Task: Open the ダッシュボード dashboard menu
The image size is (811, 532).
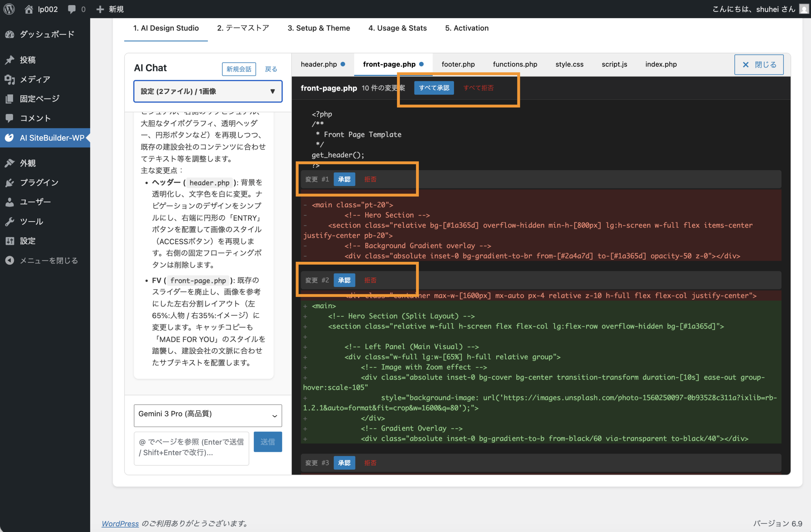Action: coord(47,34)
